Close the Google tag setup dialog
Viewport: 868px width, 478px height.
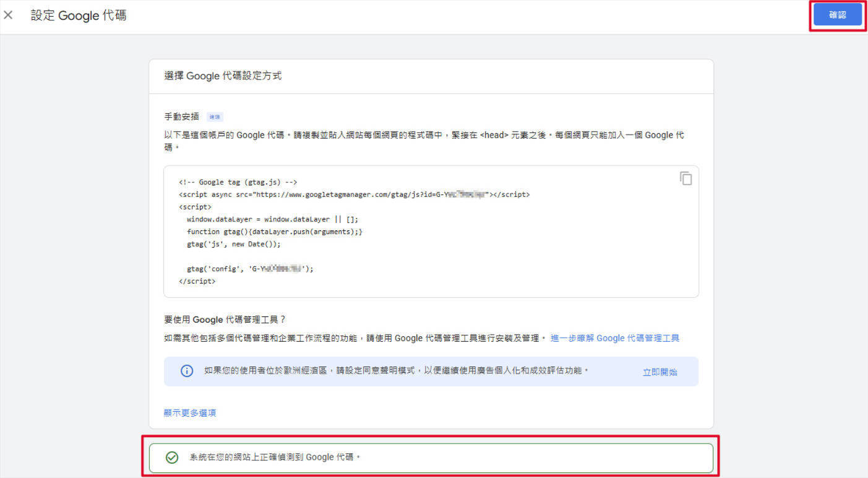[x=9, y=15]
